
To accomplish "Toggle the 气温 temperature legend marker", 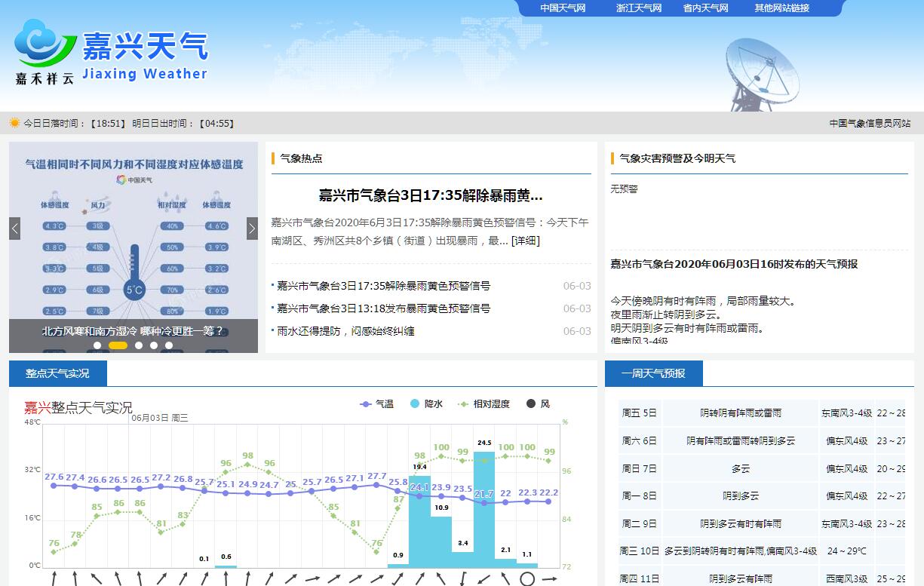I will [367, 404].
